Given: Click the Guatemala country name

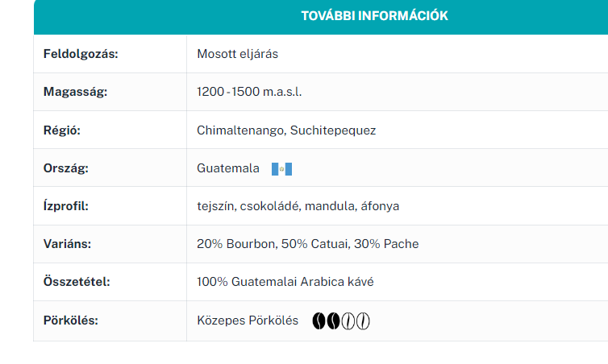Looking at the screenshot, I should 228,168.
